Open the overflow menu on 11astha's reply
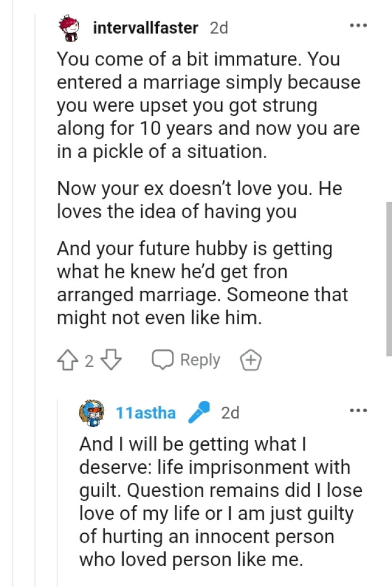392x587 pixels. point(358,411)
